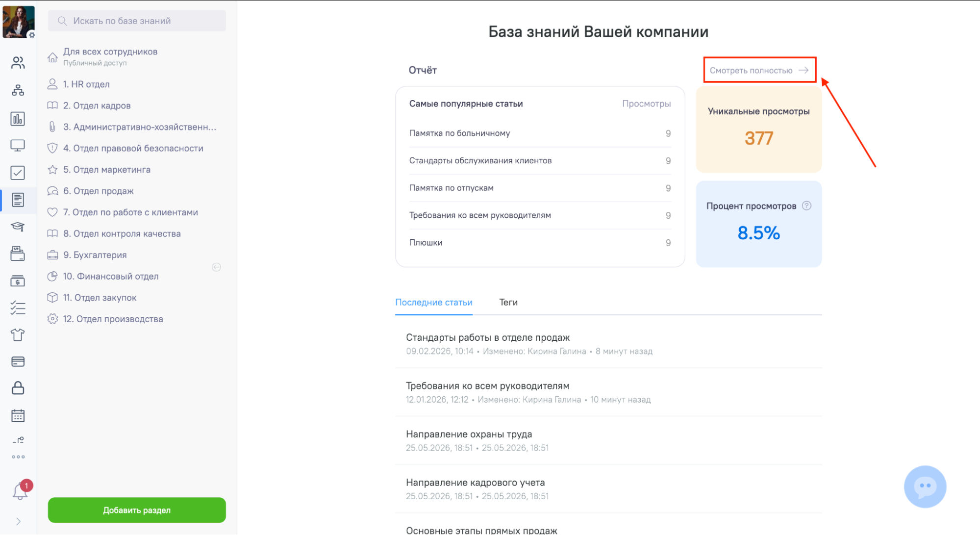Open section 10. Финансовый отдел
The height and width of the screenshot is (535, 980).
point(110,276)
